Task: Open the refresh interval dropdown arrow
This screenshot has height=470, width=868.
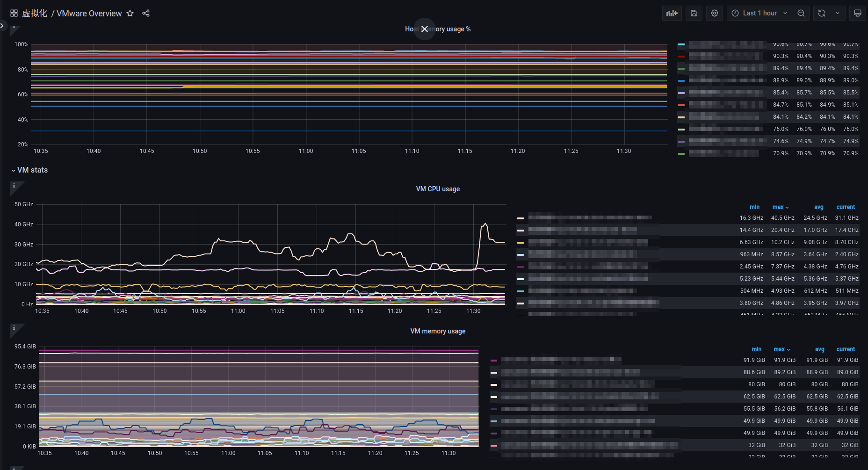Action: click(x=838, y=13)
